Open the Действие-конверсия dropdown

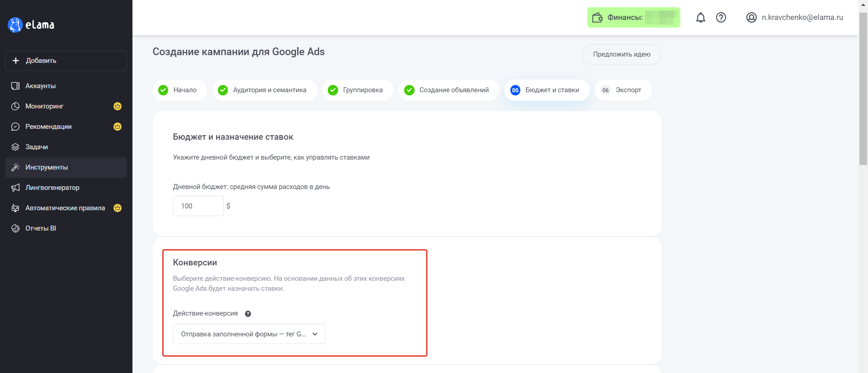[249, 334]
